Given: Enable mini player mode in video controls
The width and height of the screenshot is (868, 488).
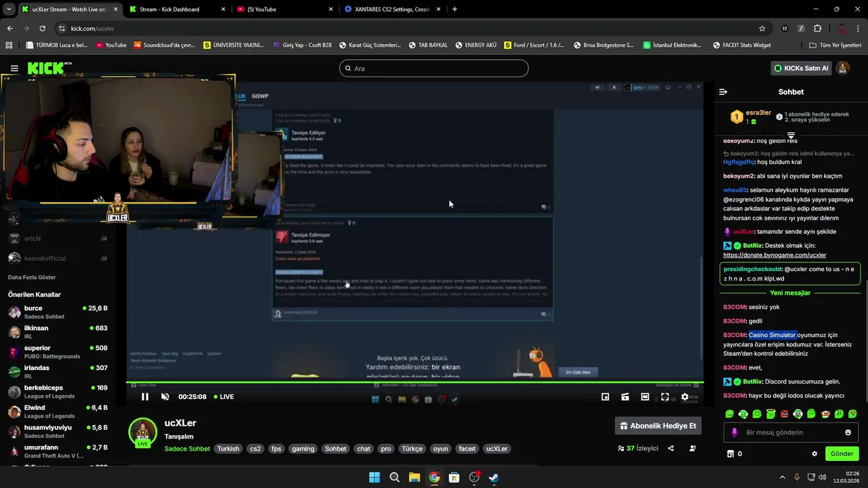Looking at the screenshot, I should point(605,396).
